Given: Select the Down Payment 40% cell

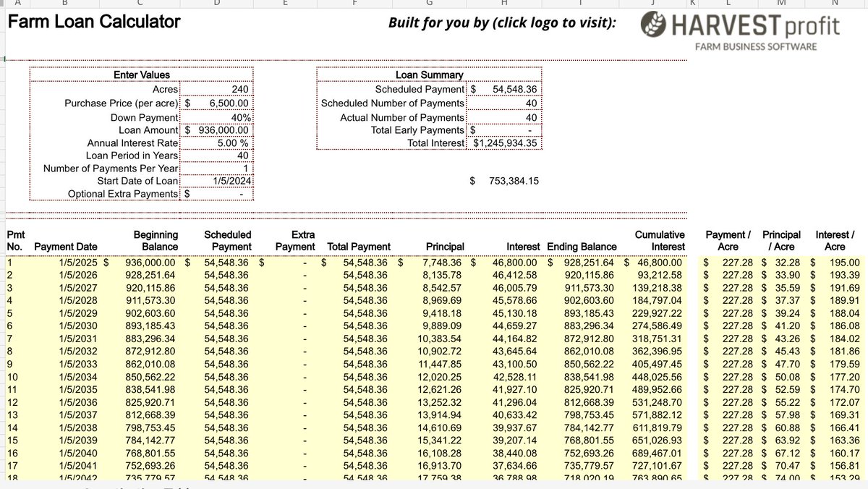Looking at the screenshot, I should (x=217, y=117).
